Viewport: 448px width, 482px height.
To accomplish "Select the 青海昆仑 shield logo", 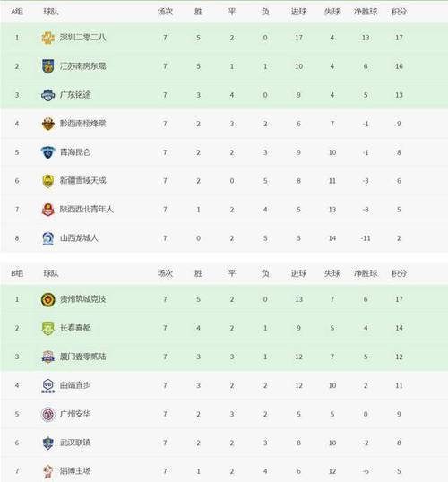I will pyautogui.click(x=48, y=152).
